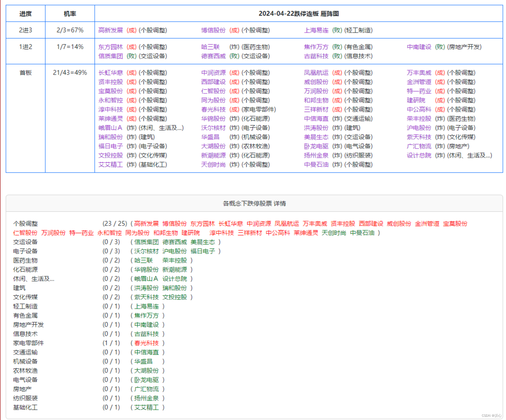Open 西部建设 in the 个股调整 details list
This screenshot has width=506, height=420.
tap(371, 224)
